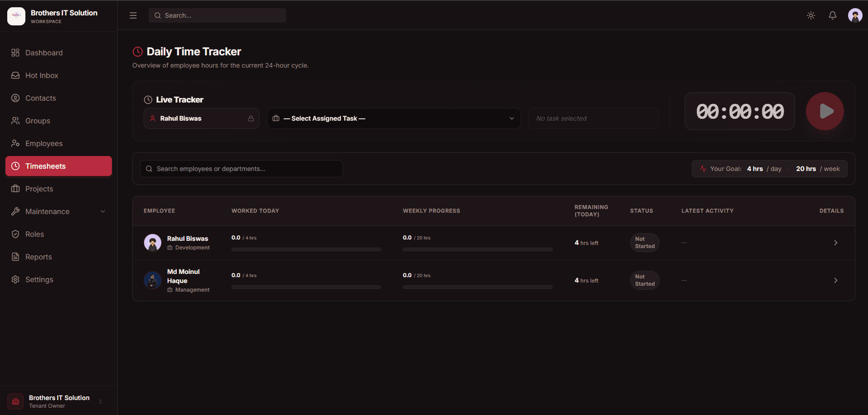The image size is (868, 415).
Task: Open notifications bell icon
Action: coord(833,15)
